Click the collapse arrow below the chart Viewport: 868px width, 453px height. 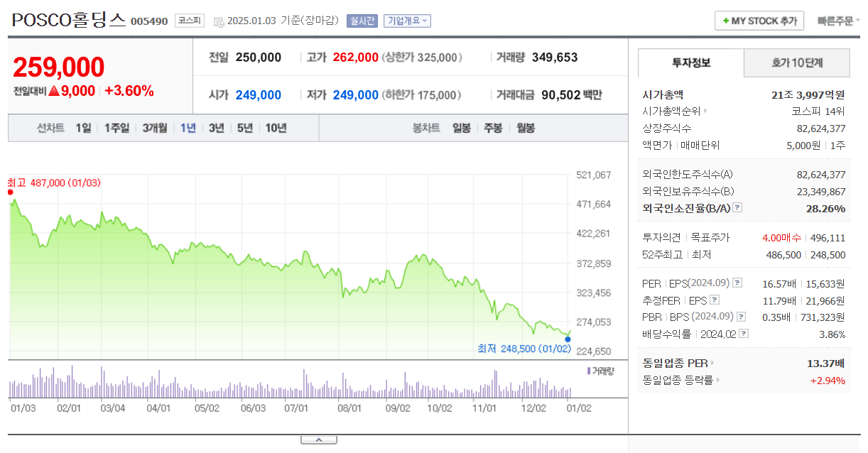point(319,439)
